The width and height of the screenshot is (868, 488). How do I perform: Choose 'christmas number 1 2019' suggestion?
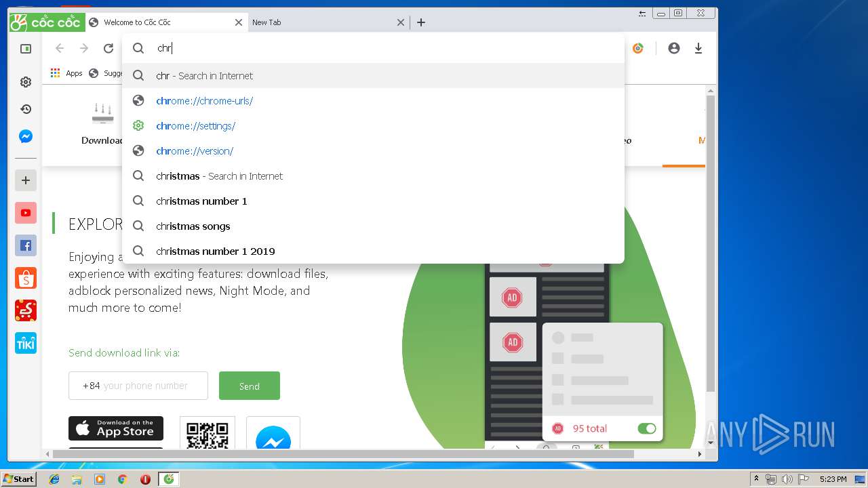pos(373,251)
